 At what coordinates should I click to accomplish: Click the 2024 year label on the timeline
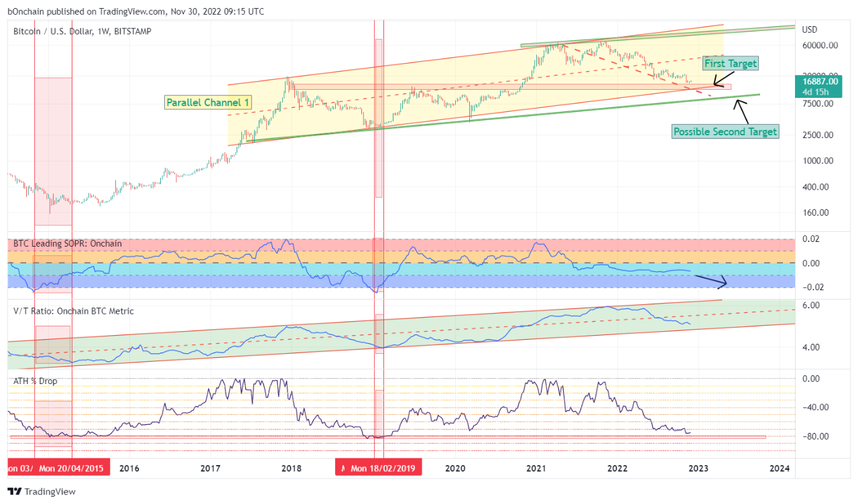tap(779, 468)
